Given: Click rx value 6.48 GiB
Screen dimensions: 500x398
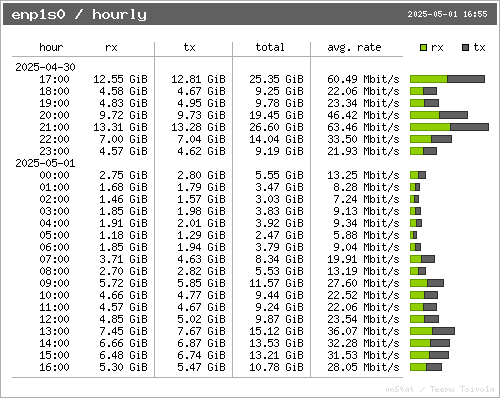Looking at the screenshot, I should (x=123, y=355).
